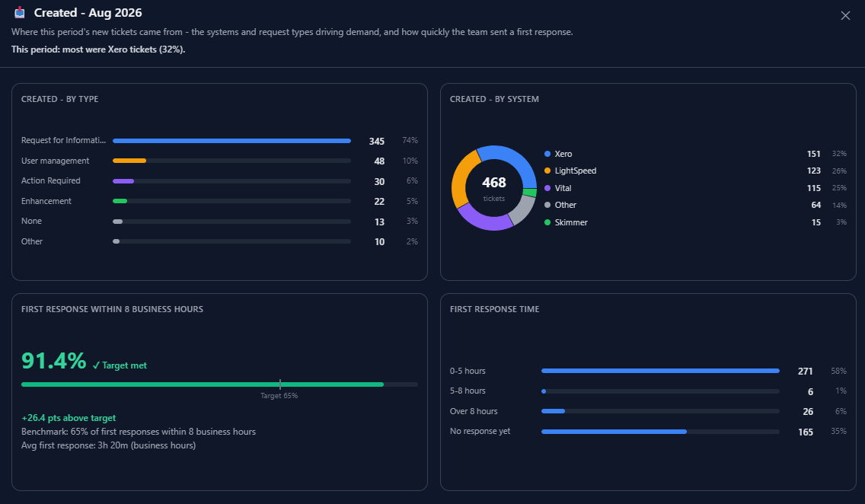Click the 0-5 hours response bar

pos(660,371)
